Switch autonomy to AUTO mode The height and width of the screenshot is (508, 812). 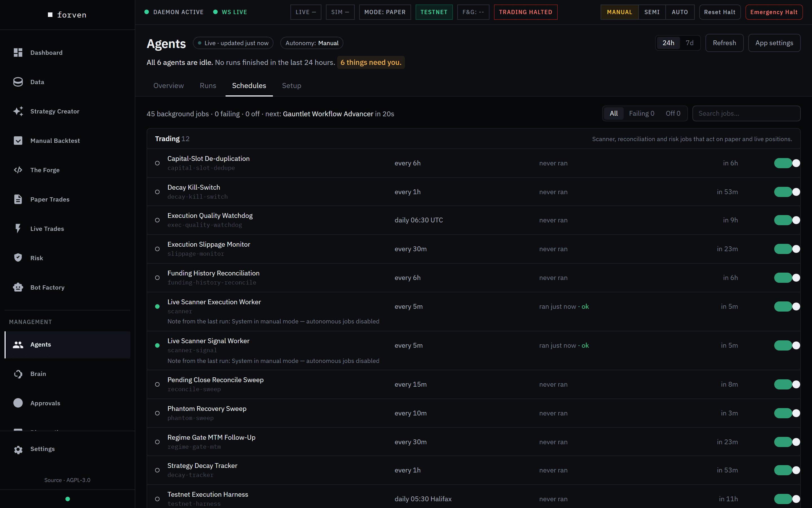click(x=680, y=12)
